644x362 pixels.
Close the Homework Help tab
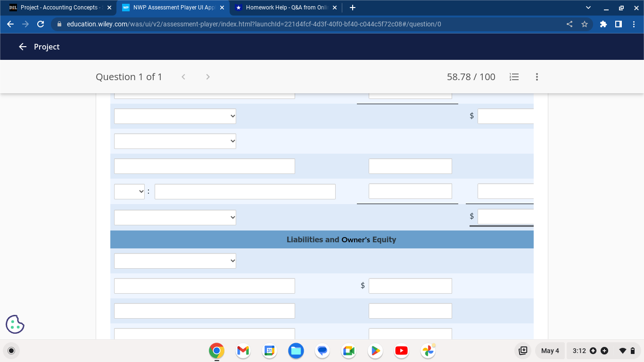(335, 8)
